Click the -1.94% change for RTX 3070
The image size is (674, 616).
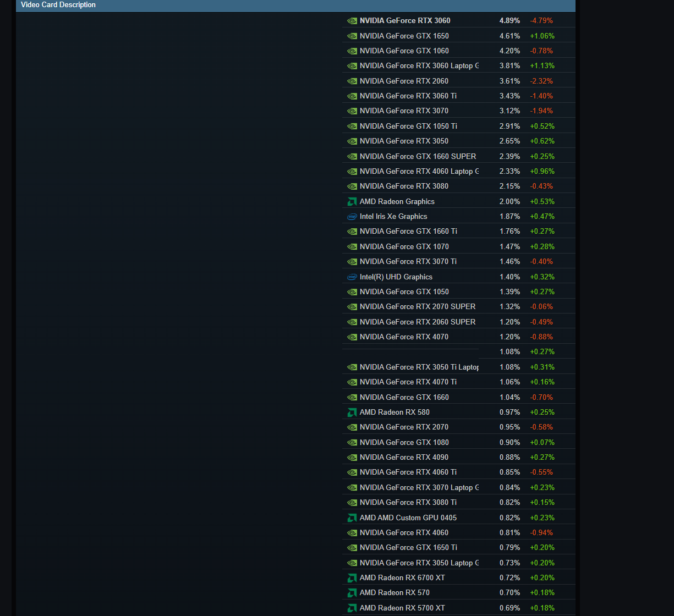click(541, 111)
